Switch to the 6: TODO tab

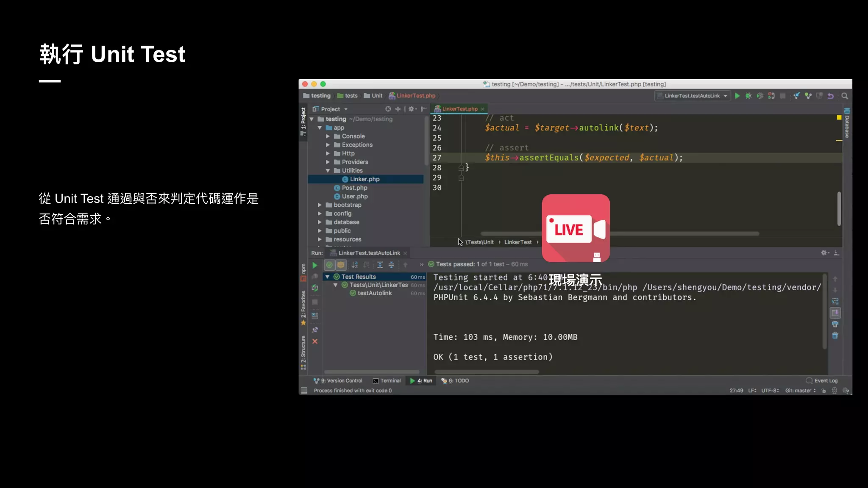pos(455,381)
